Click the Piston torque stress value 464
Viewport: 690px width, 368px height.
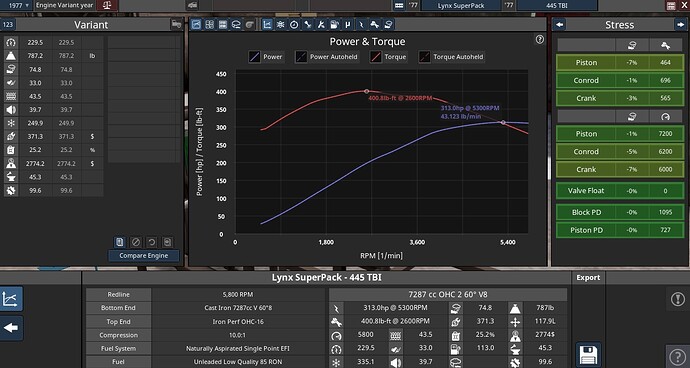pos(665,63)
